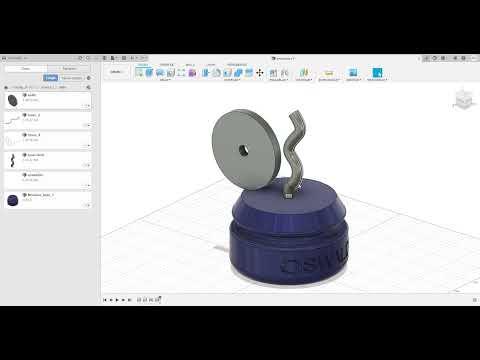Click the Joint tool icon
This screenshot has width=480, height=360.
click(x=284, y=72)
